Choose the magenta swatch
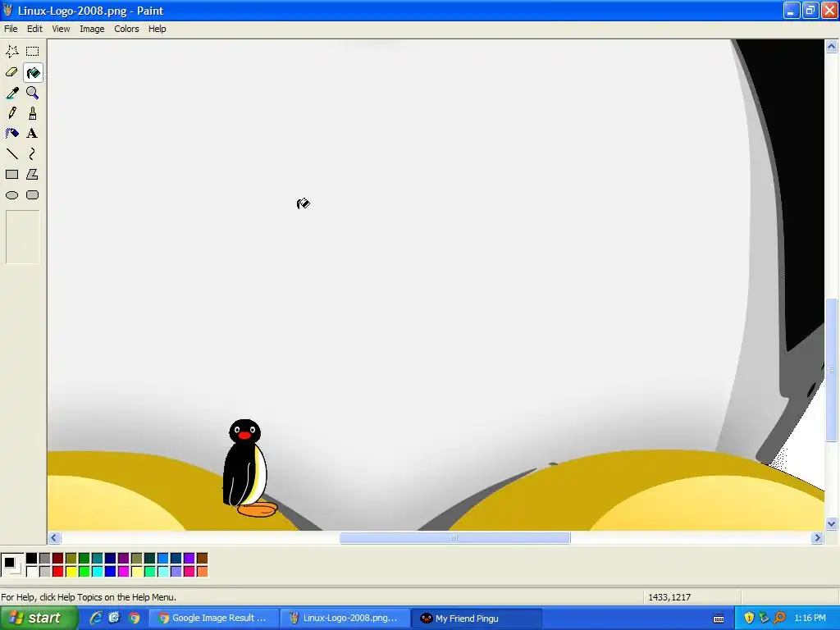This screenshot has width=840, height=630. 123,572
